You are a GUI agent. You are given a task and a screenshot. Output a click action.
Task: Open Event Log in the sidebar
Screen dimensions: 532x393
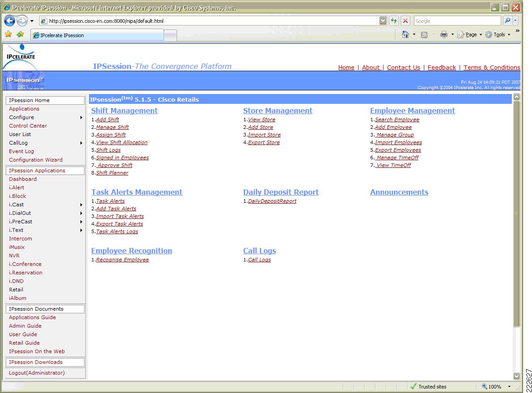(21, 151)
